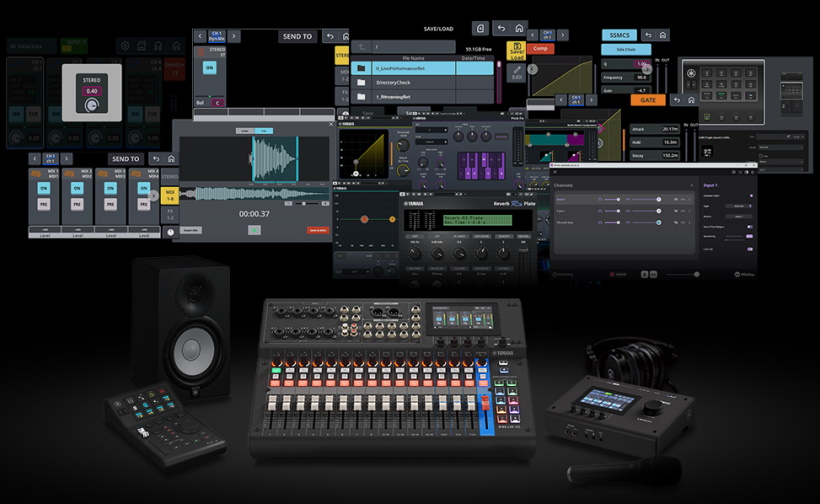Tap back arrow in MIX sends SEND TO panel
Viewport: 820px width, 504px height.
point(156,158)
